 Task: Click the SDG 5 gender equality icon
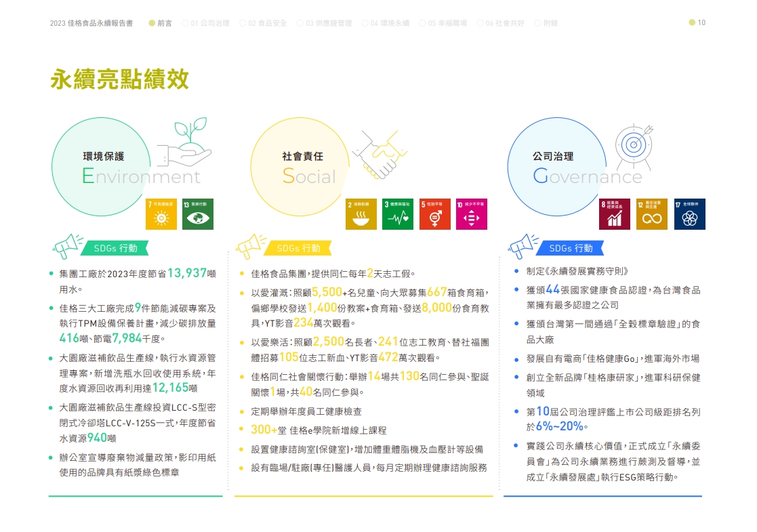435,214
